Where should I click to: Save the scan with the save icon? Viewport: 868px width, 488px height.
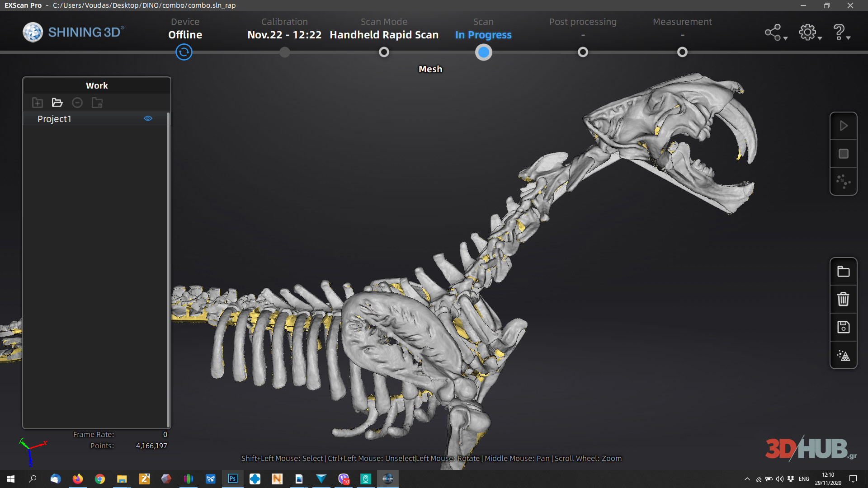843,327
